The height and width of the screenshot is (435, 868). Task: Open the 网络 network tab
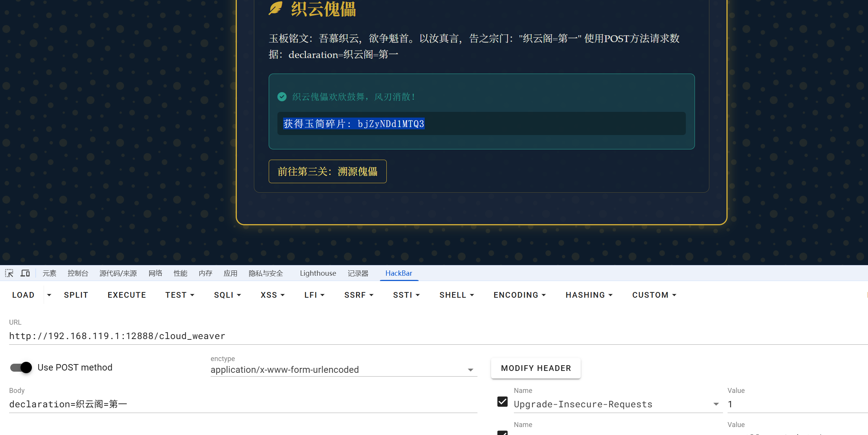155,273
